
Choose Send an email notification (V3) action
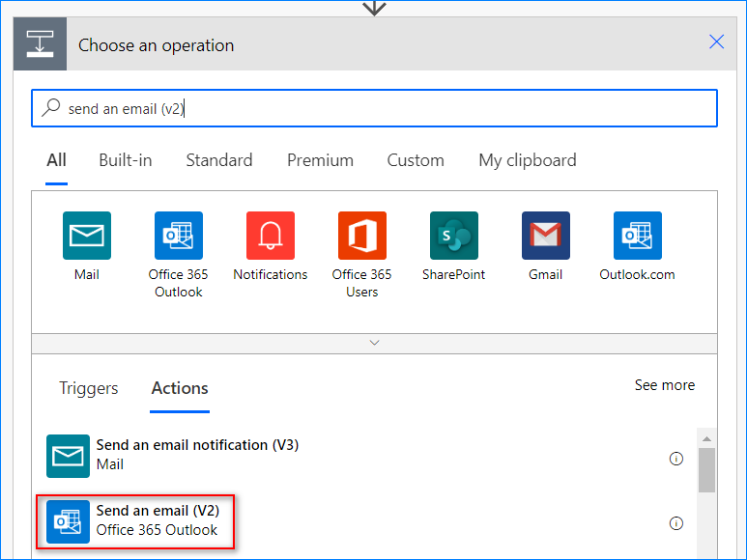pyautogui.click(x=364, y=456)
